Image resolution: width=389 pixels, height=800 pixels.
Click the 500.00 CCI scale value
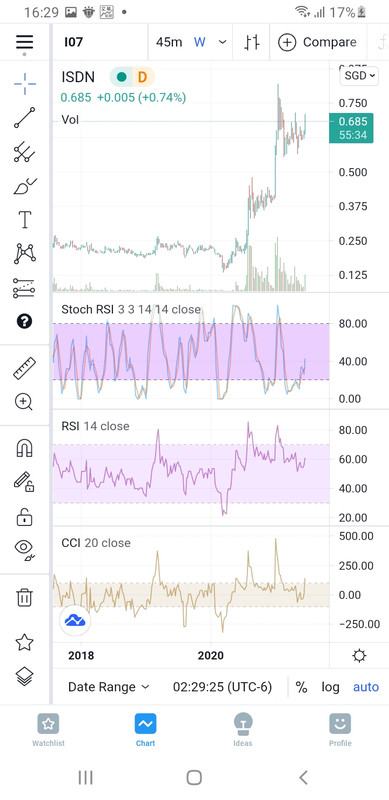(x=356, y=536)
